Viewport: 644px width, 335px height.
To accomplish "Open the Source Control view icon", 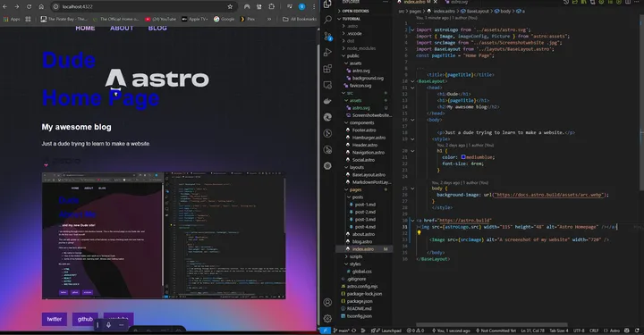I will tap(327, 36).
